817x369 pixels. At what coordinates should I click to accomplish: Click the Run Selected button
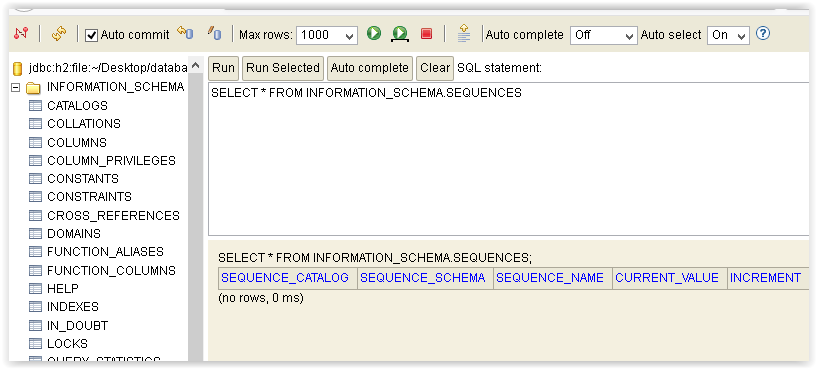tap(283, 68)
